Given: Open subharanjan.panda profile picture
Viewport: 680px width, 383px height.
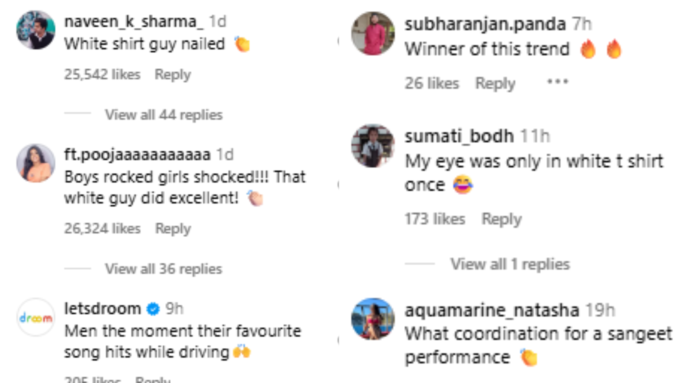Looking at the screenshot, I should point(373,33).
